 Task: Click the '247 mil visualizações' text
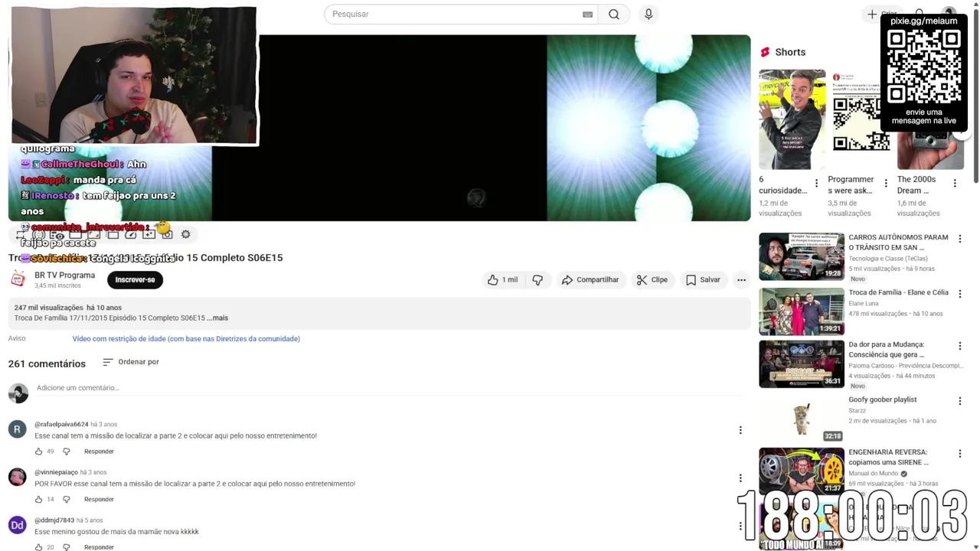click(x=48, y=308)
